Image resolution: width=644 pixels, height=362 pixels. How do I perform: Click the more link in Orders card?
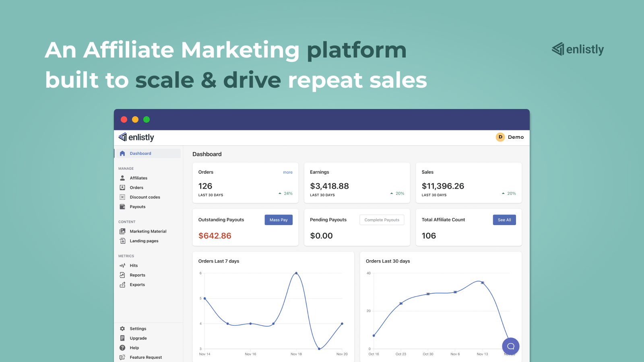(x=288, y=172)
